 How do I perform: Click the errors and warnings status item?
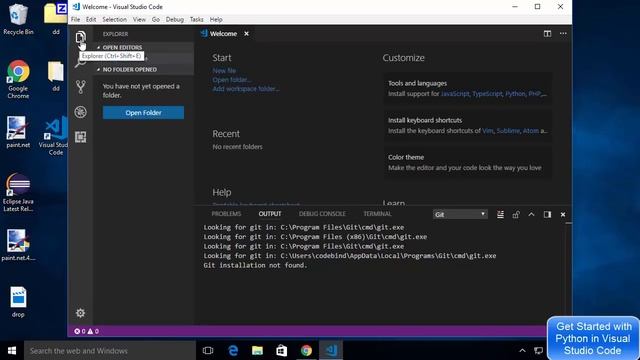87,331
